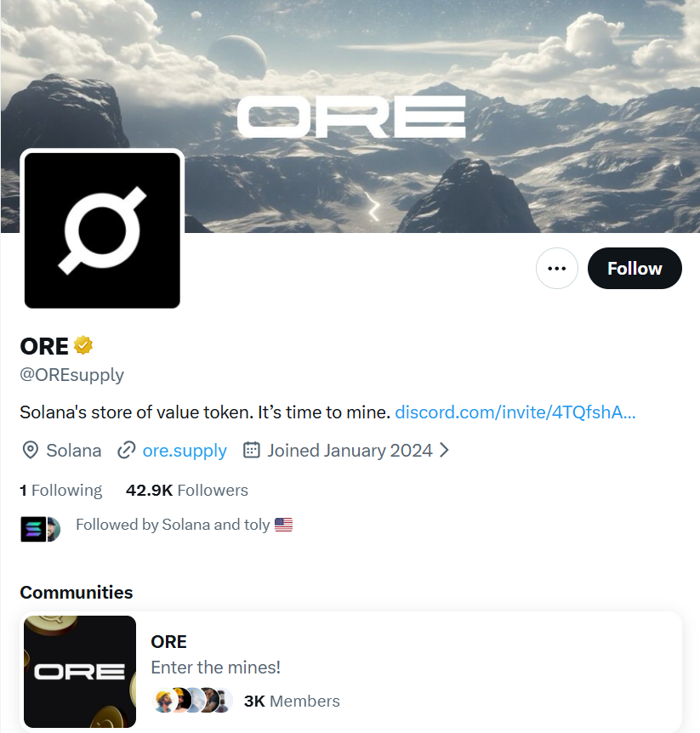Open the ORE community thumbnail image
The height and width of the screenshot is (733, 700).
[x=80, y=672]
